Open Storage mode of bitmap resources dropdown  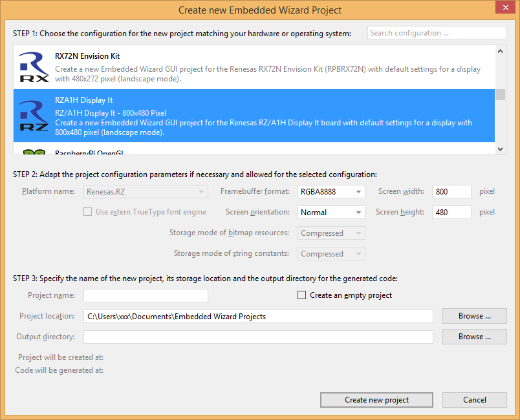tap(331, 233)
